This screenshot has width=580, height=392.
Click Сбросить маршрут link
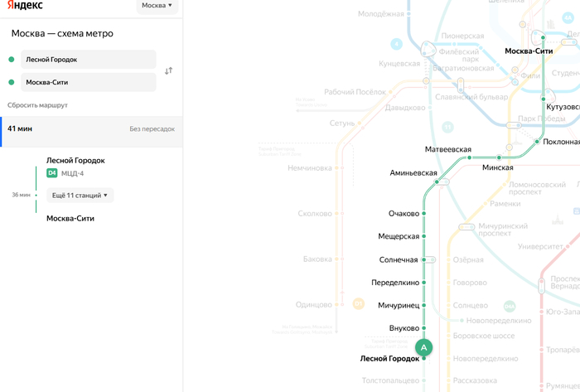pos(37,105)
